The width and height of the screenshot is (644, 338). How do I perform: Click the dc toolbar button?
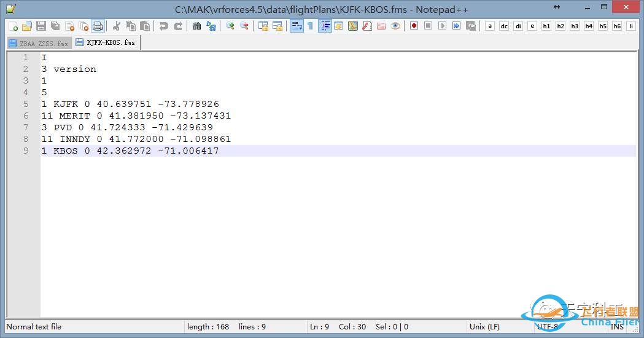coord(504,26)
